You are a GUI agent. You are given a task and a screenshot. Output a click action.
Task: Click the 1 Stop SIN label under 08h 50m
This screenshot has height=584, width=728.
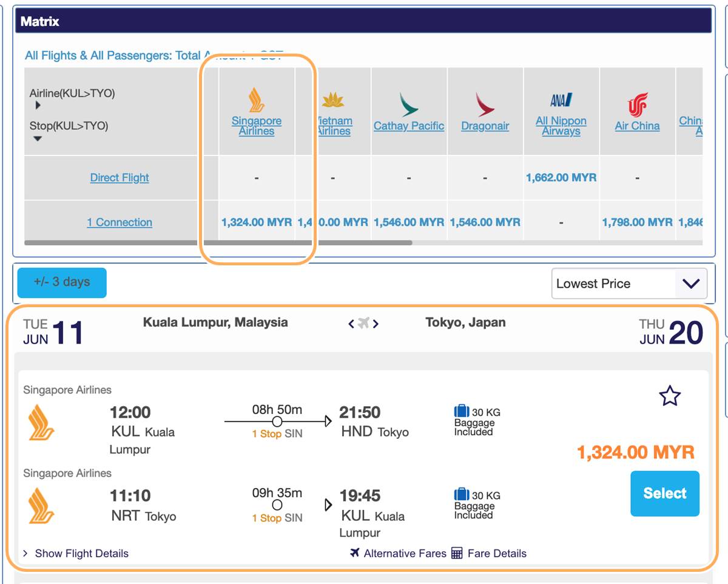[277, 433]
